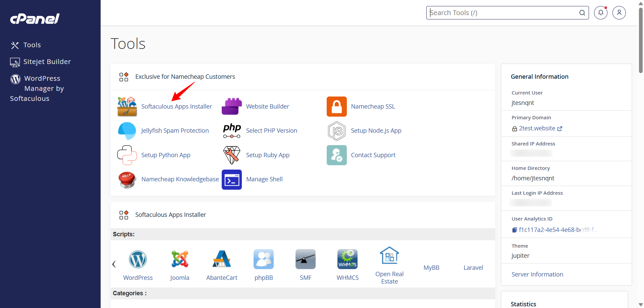The image size is (644, 308).
Task: Open Sitejet Builder in sidebar
Action: tap(41, 62)
